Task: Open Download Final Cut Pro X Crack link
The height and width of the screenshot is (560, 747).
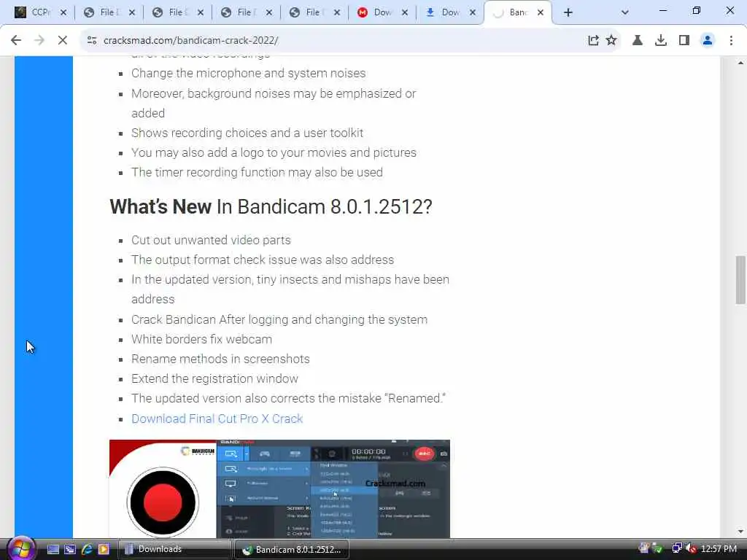Action: 217,419
